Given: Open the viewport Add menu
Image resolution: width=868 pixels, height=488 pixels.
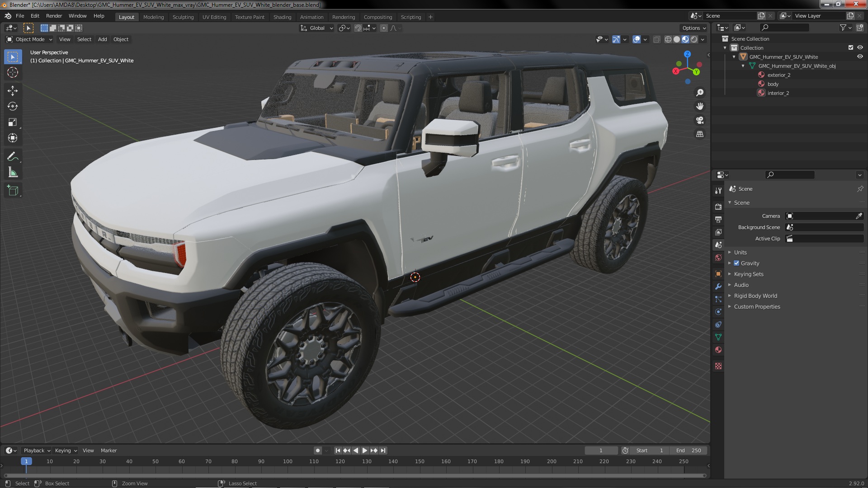Looking at the screenshot, I should (103, 39).
